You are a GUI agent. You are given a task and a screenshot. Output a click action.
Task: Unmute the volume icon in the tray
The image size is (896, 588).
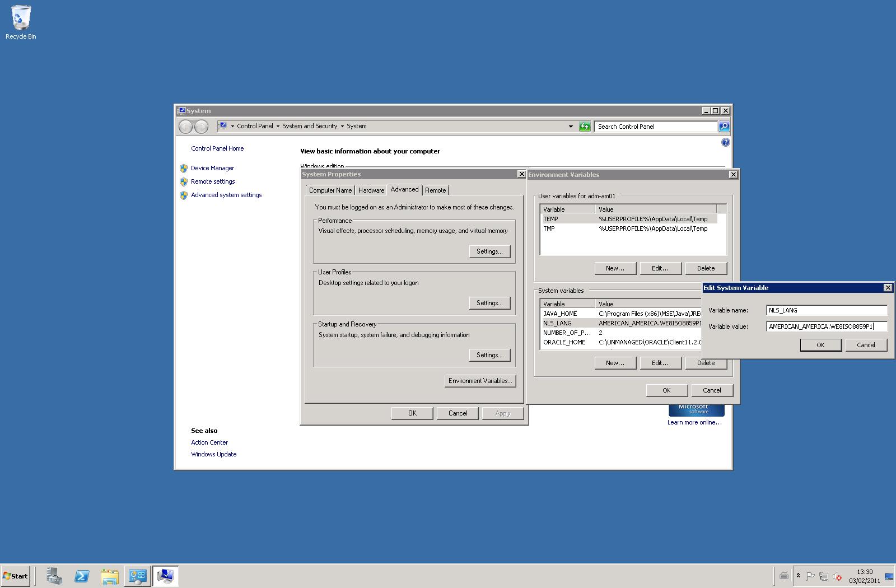tap(837, 576)
